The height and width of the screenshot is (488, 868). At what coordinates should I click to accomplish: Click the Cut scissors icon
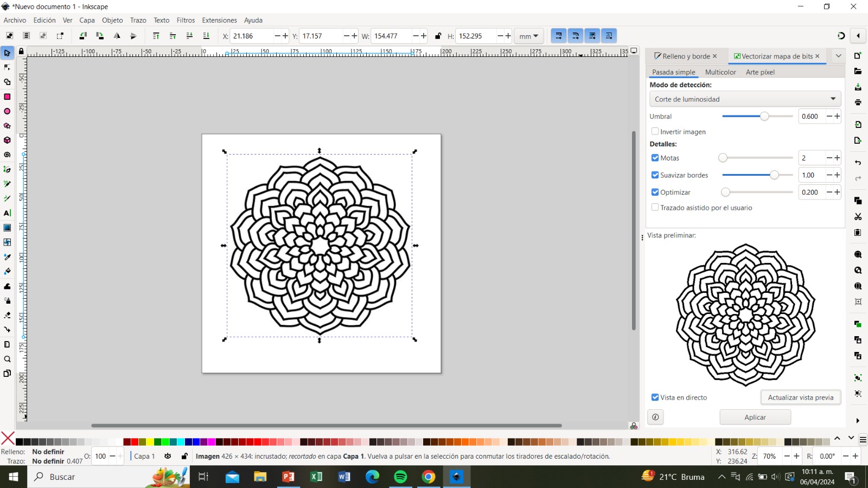858,217
